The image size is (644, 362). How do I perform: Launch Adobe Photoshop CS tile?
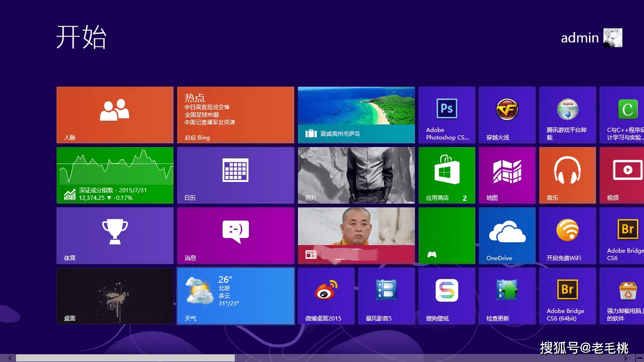pos(447,115)
